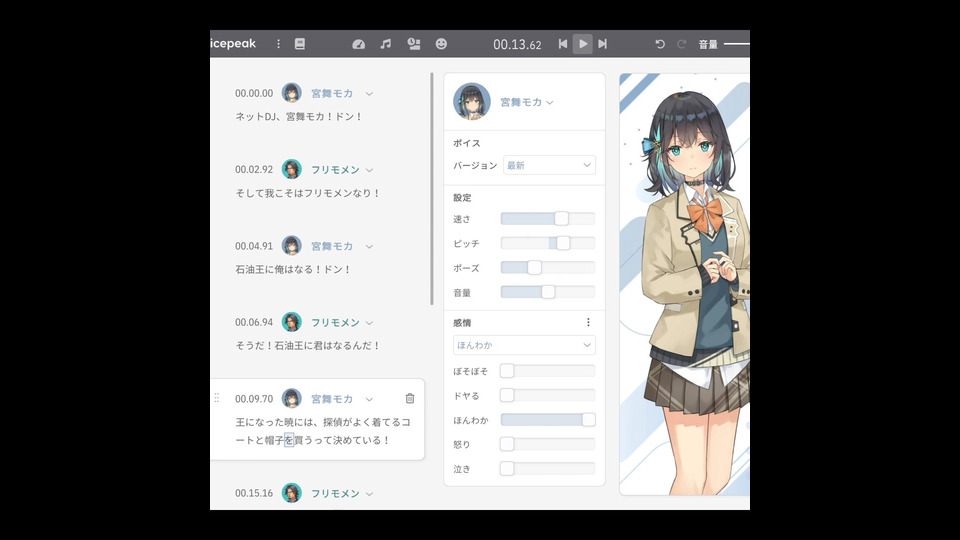This screenshot has height=540, width=960.
Task: Click the drag handle of the 00.09.70 block
Action: point(217,398)
